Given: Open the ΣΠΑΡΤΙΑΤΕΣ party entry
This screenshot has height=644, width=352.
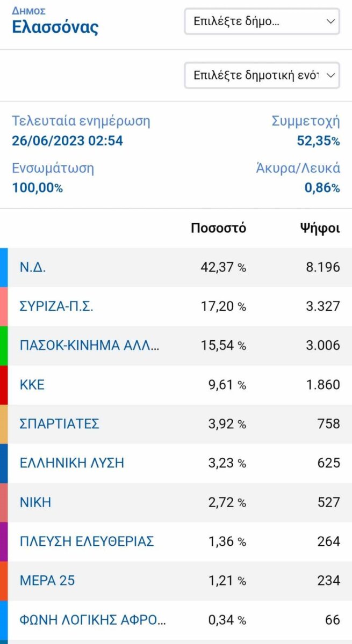Looking at the screenshot, I should 60,424.
